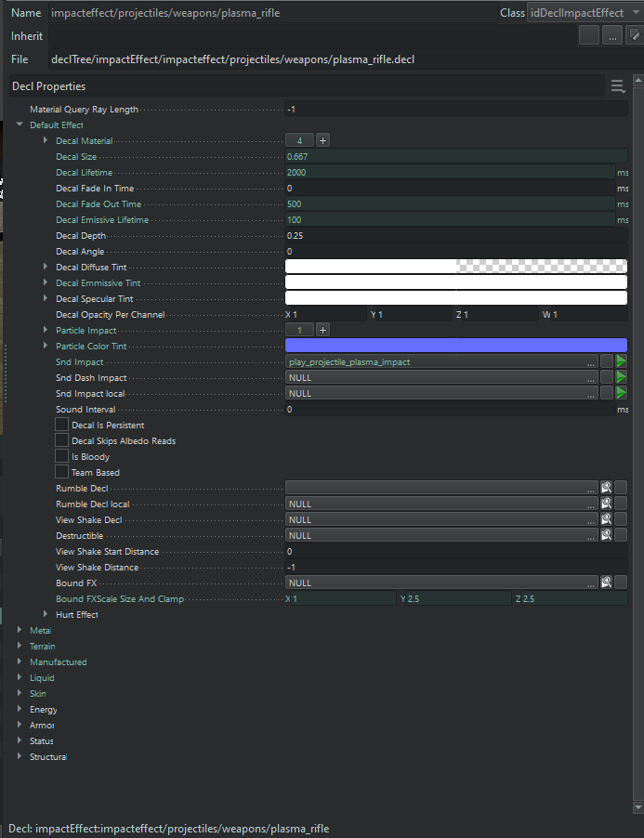The image size is (644, 838).
Task: Click the Name field with plasma_rifle path
Action: [272, 13]
